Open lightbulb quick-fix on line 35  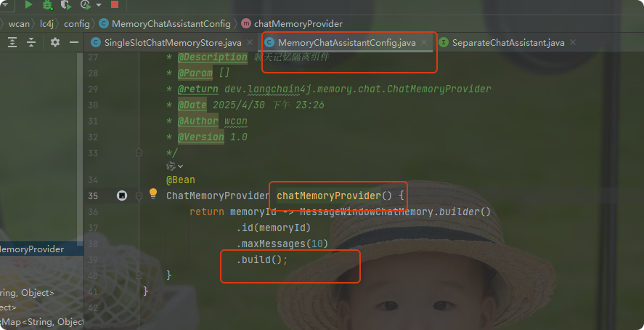pos(153,193)
